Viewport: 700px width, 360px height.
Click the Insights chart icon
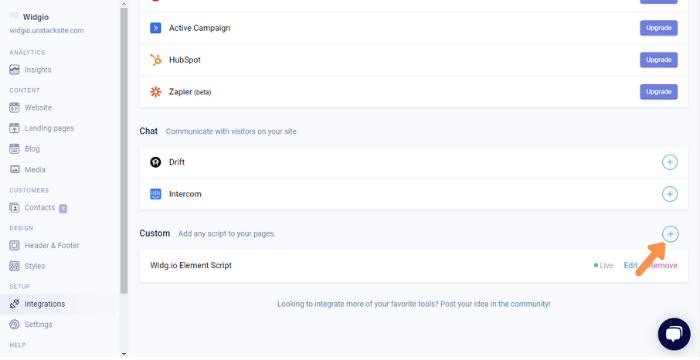pos(14,70)
